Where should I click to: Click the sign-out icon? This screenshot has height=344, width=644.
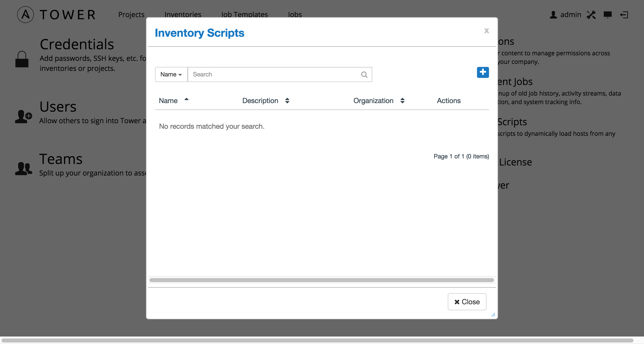[624, 15]
